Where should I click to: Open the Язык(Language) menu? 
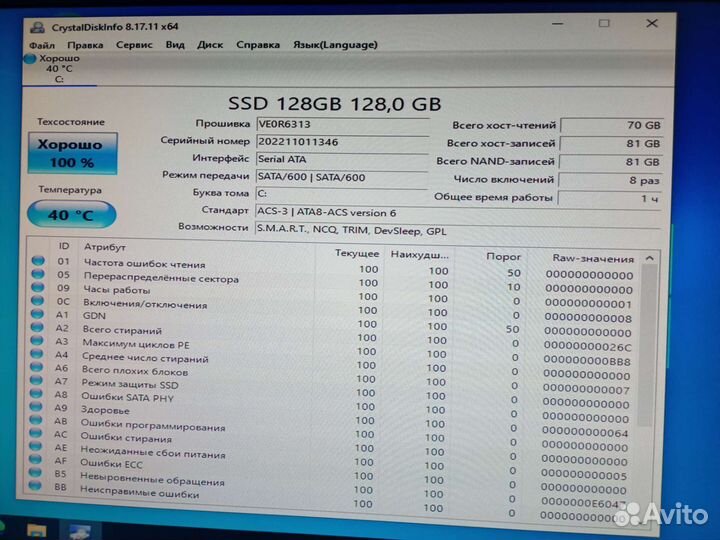tap(335, 45)
